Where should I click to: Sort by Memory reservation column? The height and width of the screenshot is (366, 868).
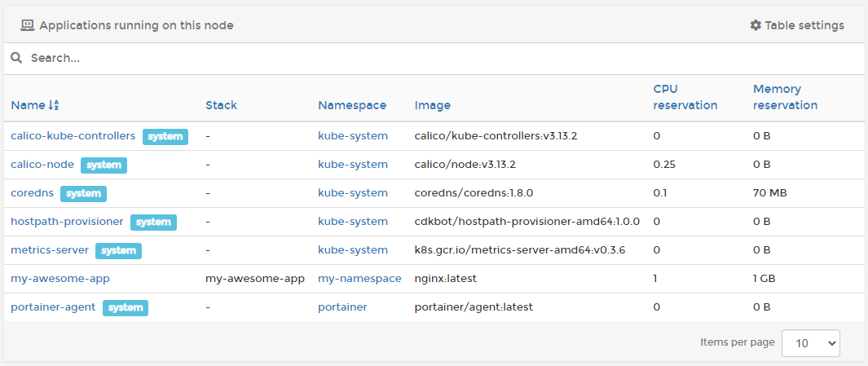click(784, 97)
